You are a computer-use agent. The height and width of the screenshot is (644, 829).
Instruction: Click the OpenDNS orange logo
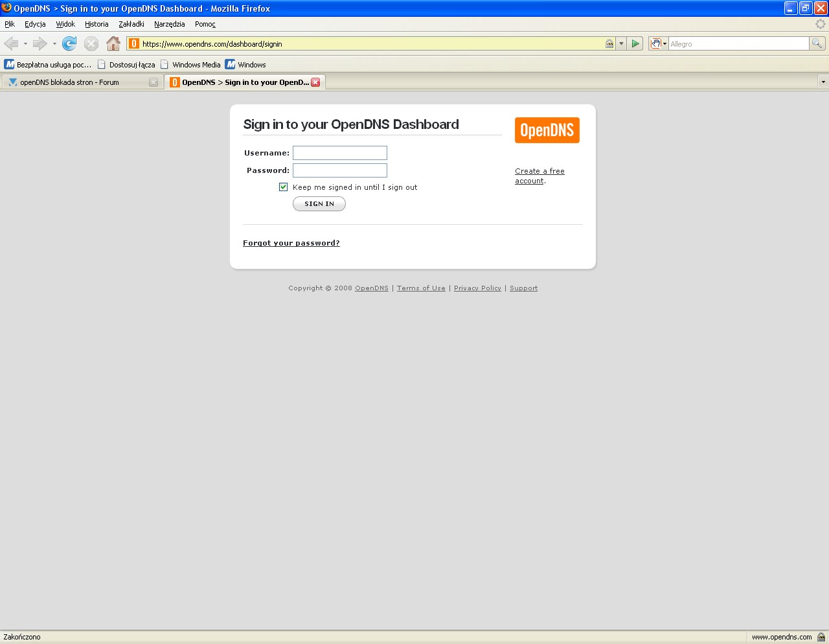[x=547, y=130]
